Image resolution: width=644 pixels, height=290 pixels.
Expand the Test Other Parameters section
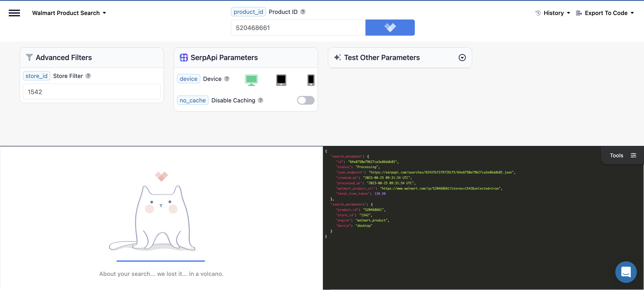pos(462,58)
